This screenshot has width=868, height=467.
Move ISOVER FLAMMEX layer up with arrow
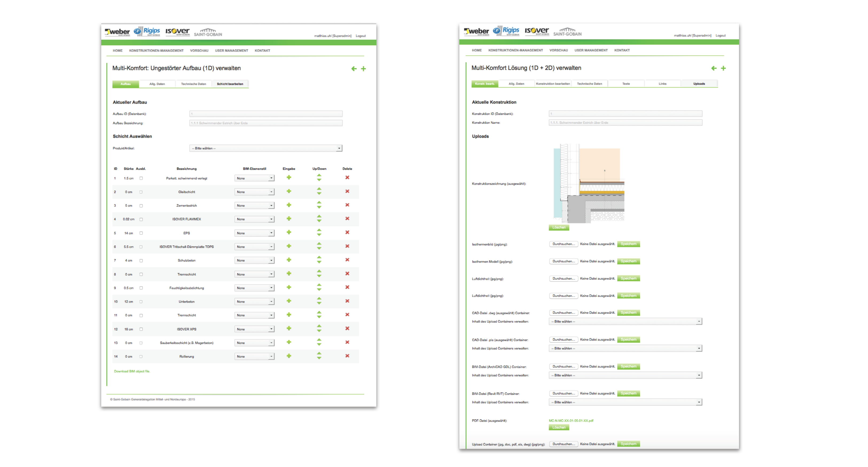pyautogui.click(x=319, y=217)
